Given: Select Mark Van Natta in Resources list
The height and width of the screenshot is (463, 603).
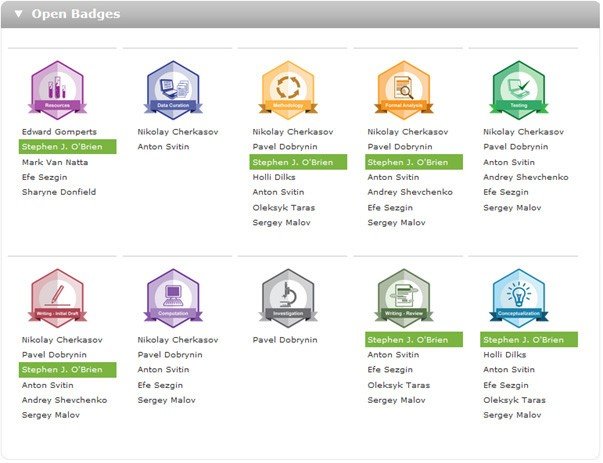Looking at the screenshot, I should (57, 162).
